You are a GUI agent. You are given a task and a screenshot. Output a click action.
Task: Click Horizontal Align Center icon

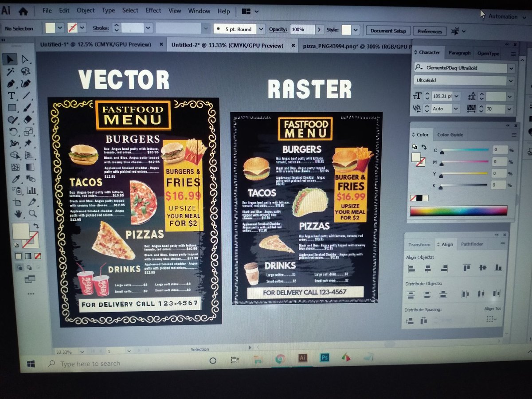(x=427, y=268)
